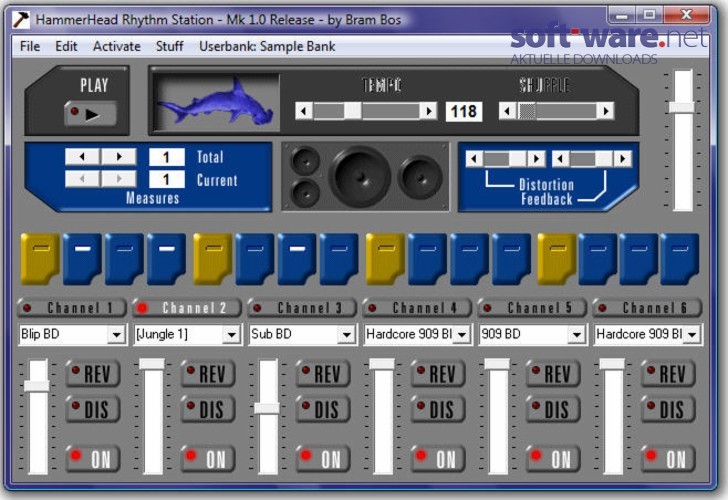
Task: Select Channel 3 for editing
Action: tap(302, 308)
